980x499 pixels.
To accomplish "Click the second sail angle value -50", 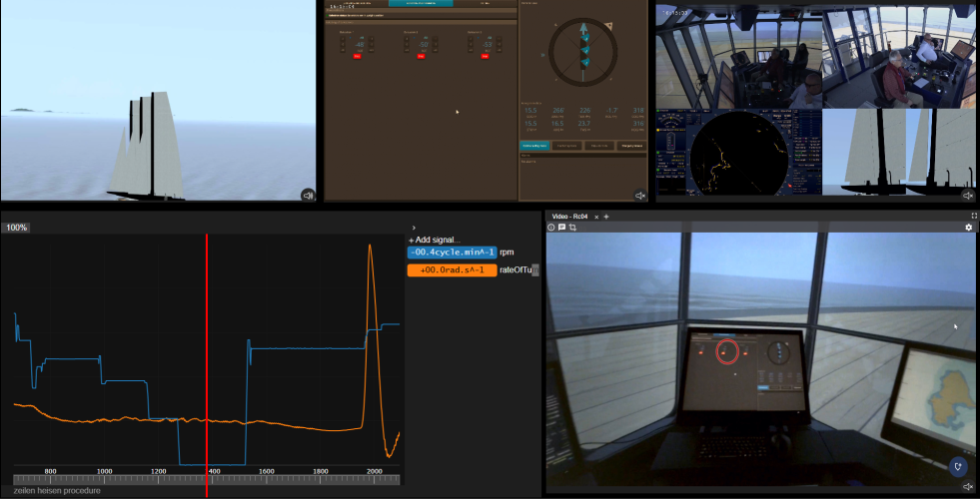I will click(424, 45).
